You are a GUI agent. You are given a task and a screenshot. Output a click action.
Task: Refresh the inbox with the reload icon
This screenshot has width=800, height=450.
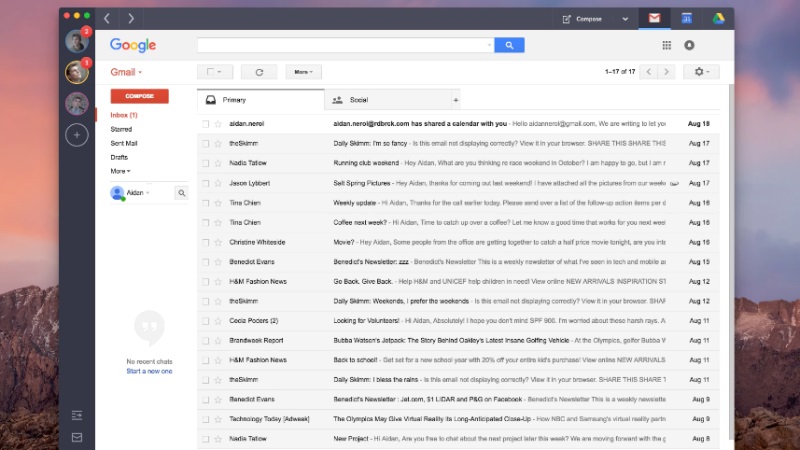259,72
